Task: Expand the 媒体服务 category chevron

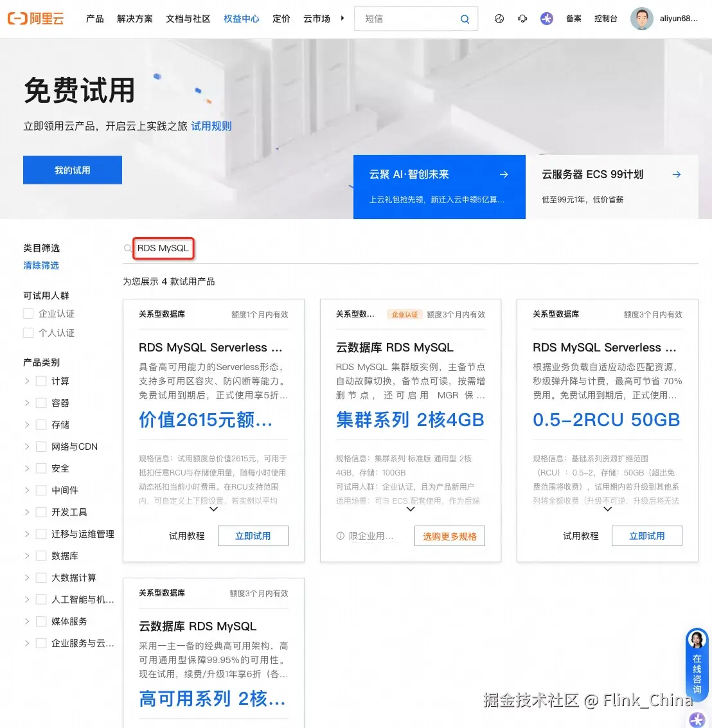Action: pos(27,621)
